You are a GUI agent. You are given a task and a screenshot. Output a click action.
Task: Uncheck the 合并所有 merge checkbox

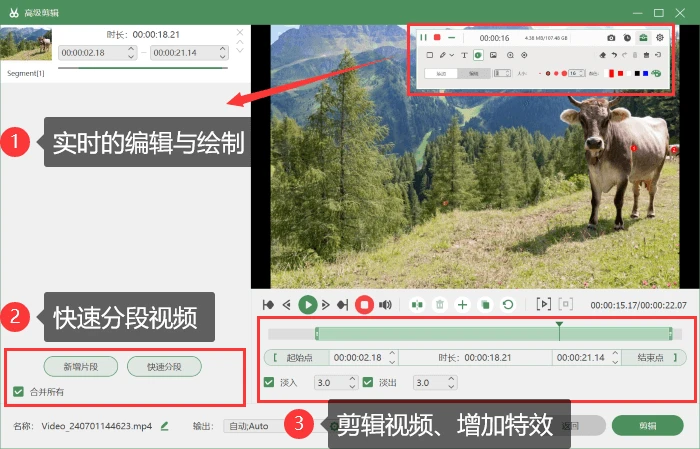coord(18,392)
